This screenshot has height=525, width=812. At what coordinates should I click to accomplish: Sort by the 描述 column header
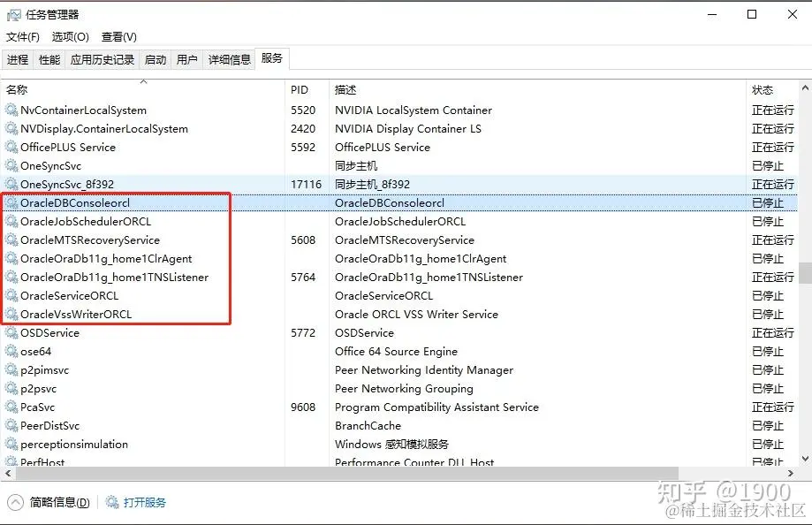click(537, 89)
